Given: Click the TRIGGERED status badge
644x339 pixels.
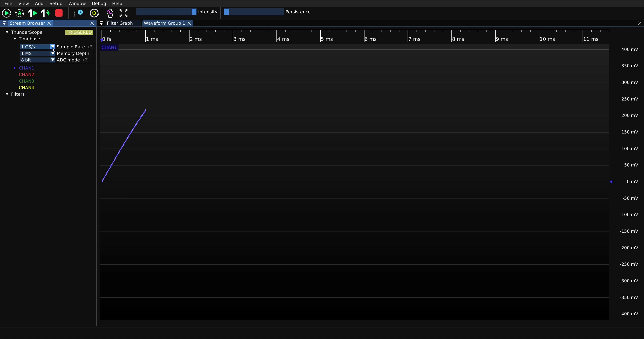Looking at the screenshot, I should [79, 32].
